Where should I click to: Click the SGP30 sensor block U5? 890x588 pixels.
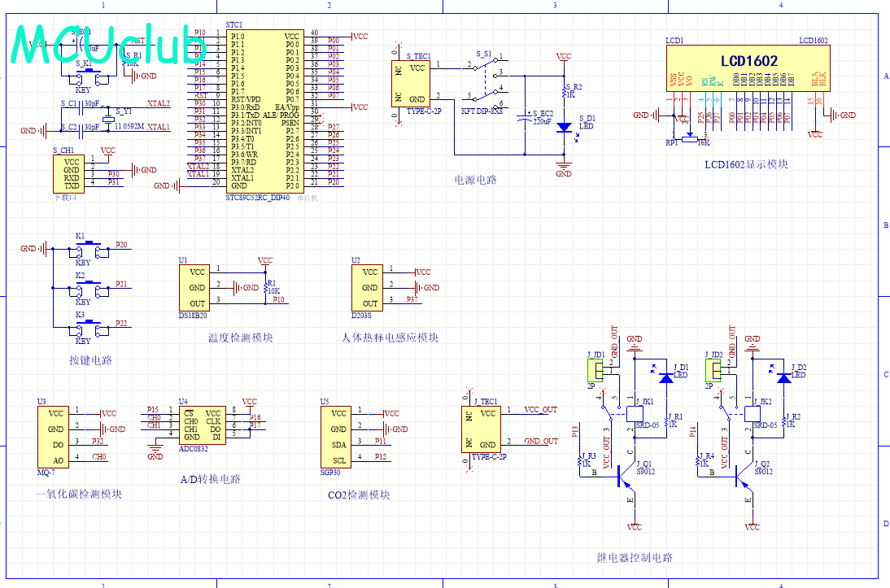(335, 437)
